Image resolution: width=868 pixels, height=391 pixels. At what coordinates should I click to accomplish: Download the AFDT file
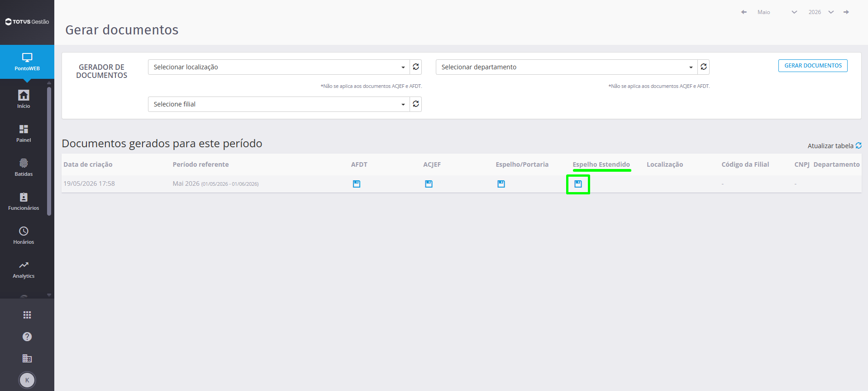pos(357,184)
